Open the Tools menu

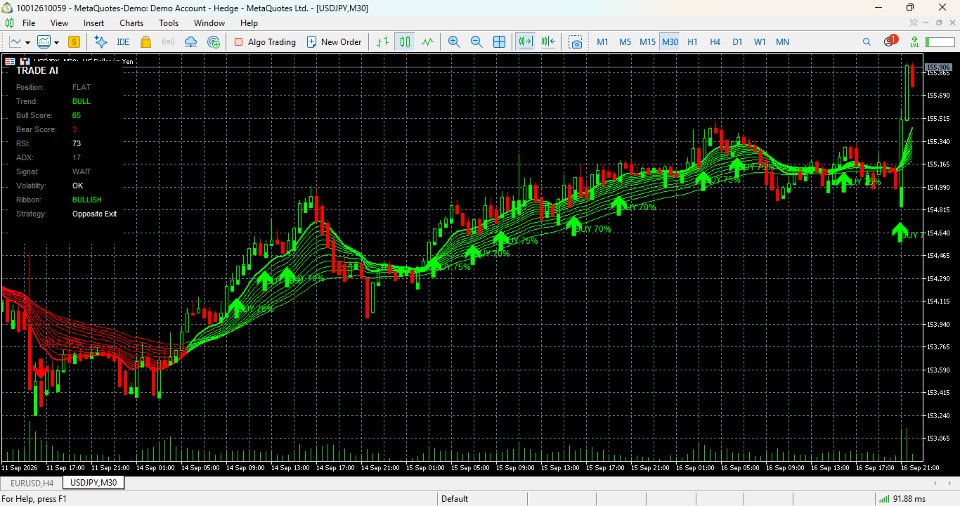[168, 23]
